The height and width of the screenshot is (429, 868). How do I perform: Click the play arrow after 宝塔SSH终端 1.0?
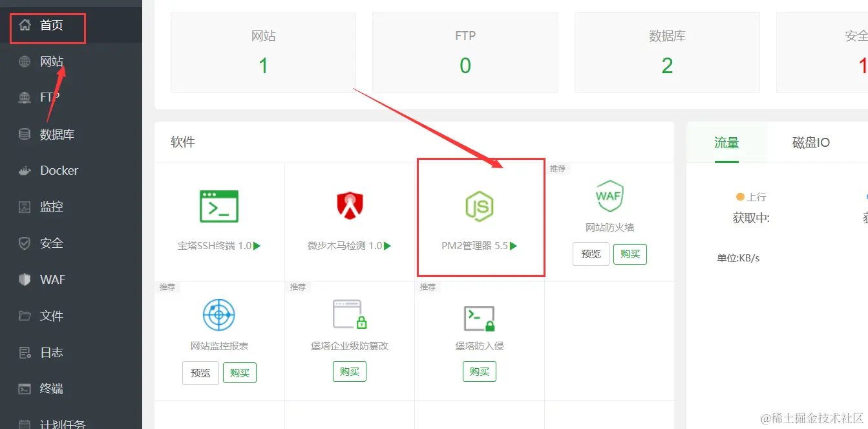click(257, 246)
